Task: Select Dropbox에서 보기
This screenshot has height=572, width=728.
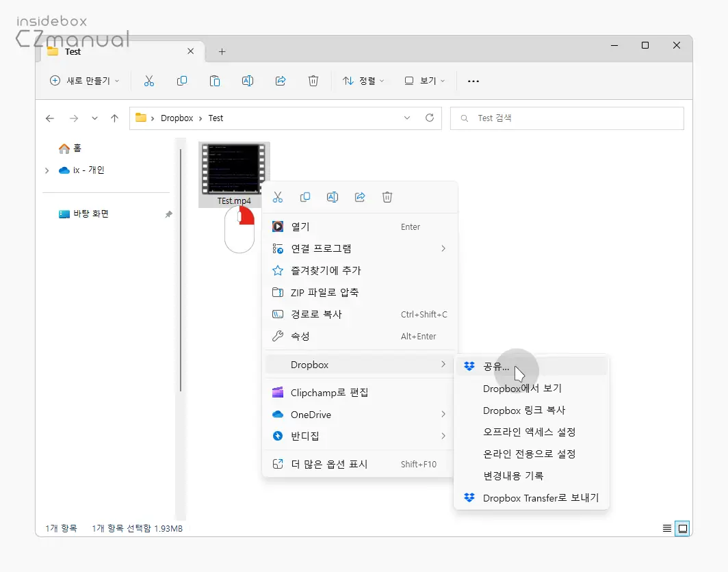Action: [x=532, y=388]
